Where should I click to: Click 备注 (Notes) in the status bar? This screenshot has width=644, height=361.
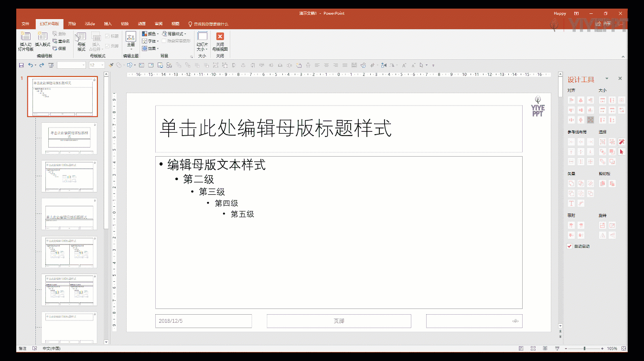pyautogui.click(x=23, y=349)
